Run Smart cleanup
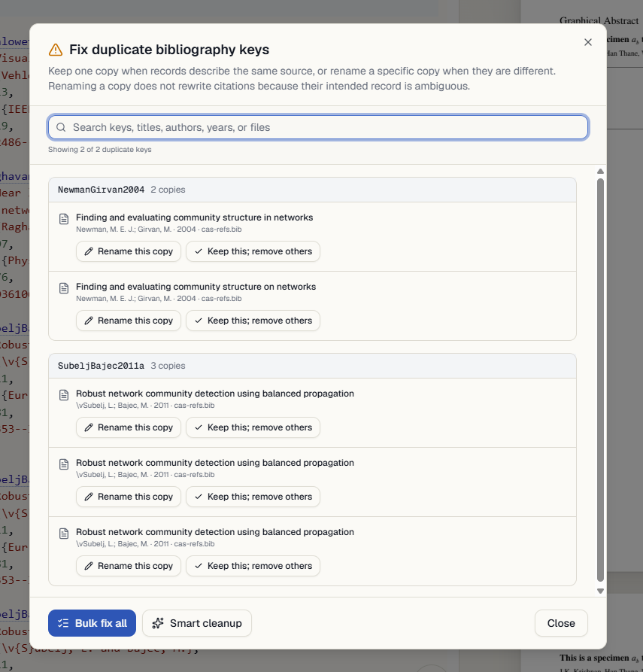Image resolution: width=643 pixels, height=672 pixels. click(197, 623)
